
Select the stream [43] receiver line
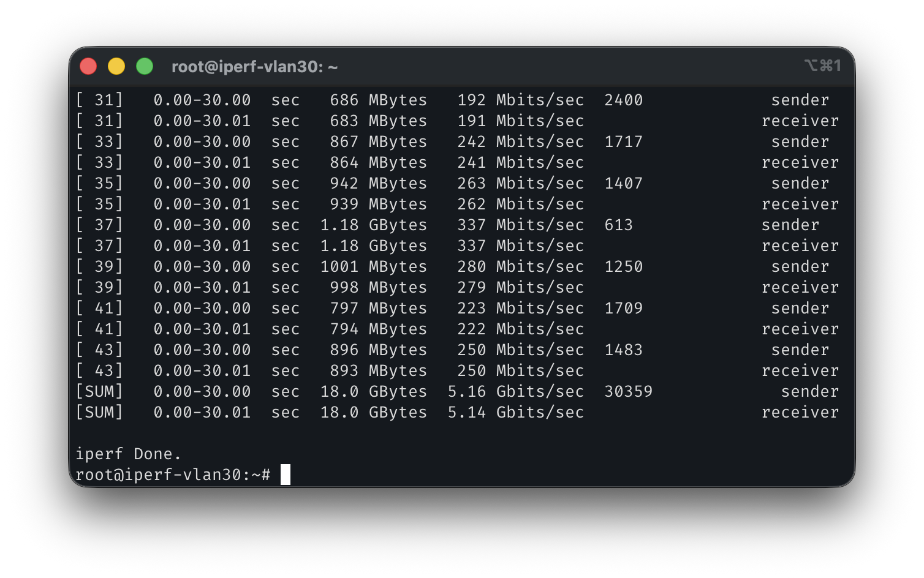(368, 370)
